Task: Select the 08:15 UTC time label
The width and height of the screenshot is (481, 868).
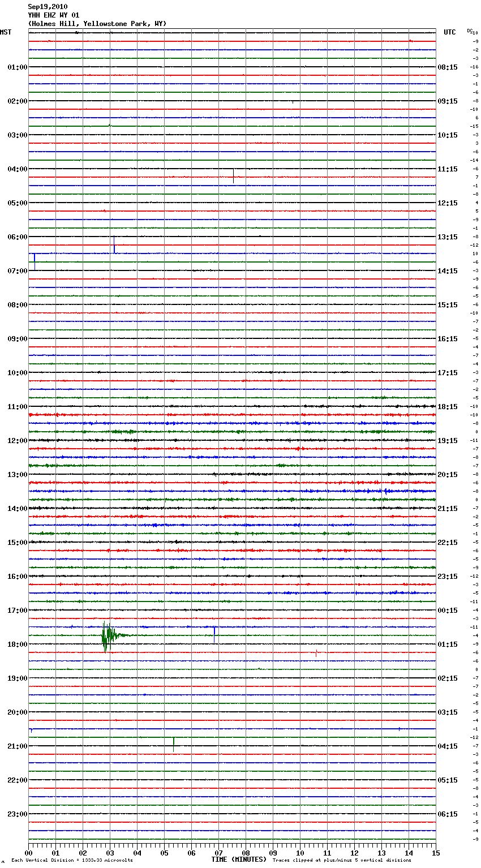Action: (448, 67)
